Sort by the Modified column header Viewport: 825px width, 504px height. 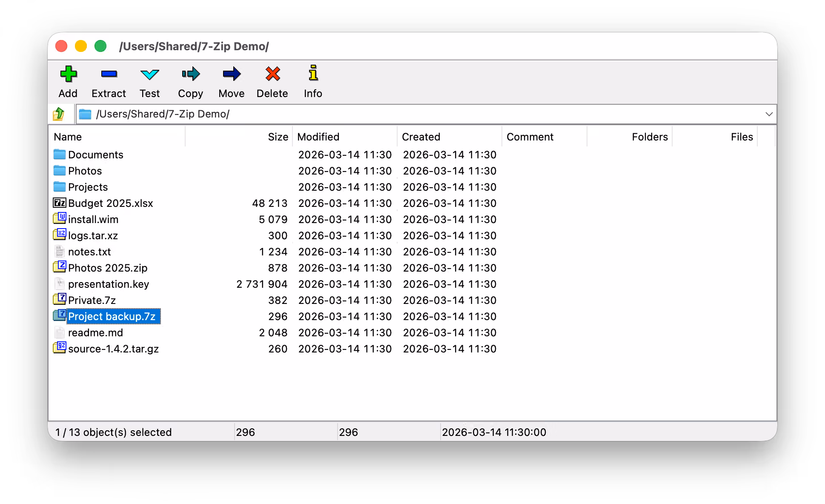[x=345, y=137]
